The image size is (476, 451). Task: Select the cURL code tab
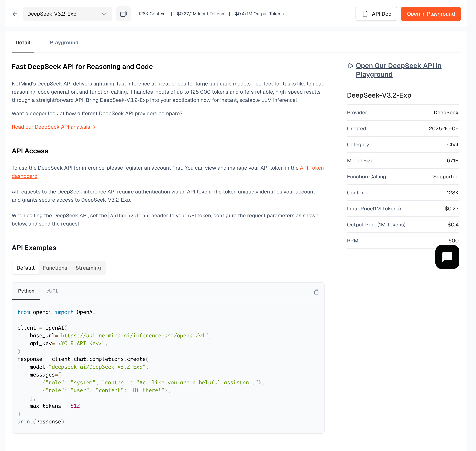coord(52,291)
